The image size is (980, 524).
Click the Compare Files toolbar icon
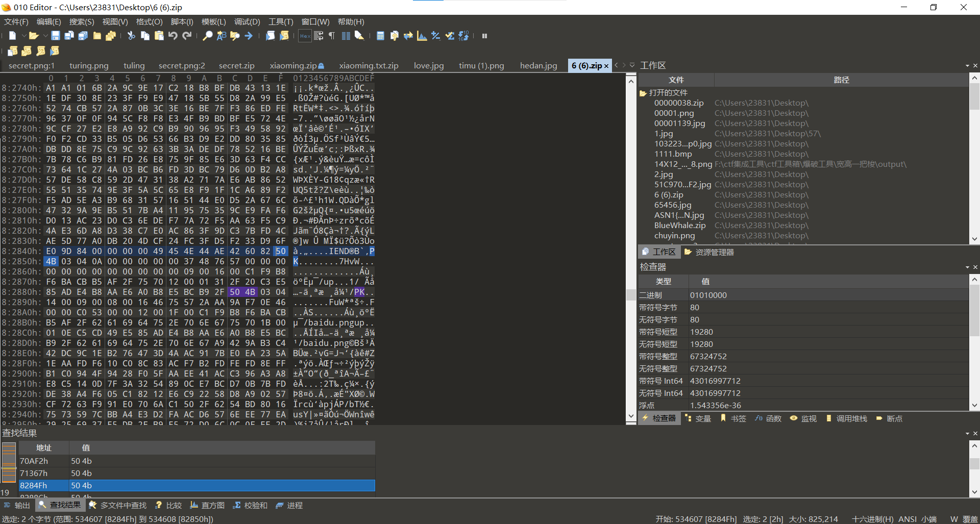394,36
